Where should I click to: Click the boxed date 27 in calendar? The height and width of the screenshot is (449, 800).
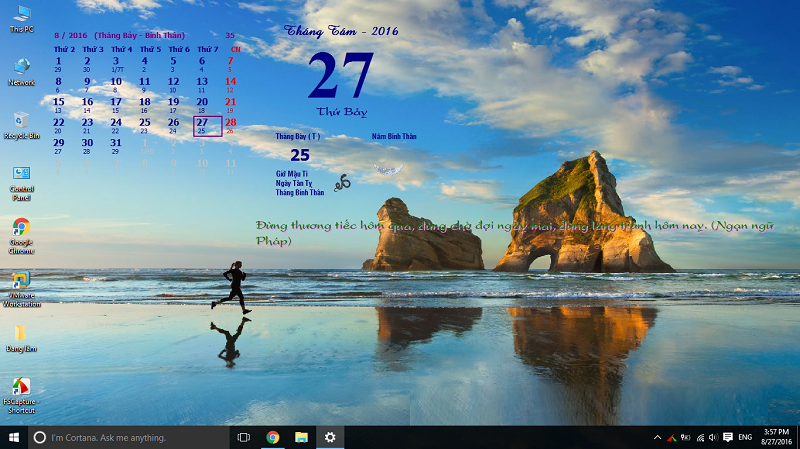pos(208,126)
